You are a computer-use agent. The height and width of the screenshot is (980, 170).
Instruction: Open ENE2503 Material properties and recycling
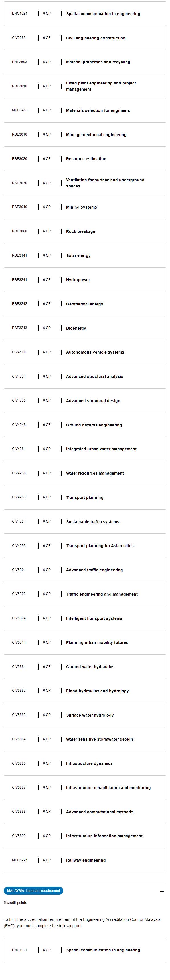[x=85, y=62]
